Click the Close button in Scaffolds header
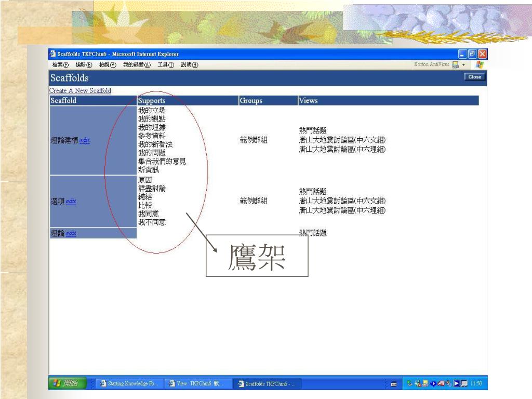The height and width of the screenshot is (399, 532). click(475, 77)
